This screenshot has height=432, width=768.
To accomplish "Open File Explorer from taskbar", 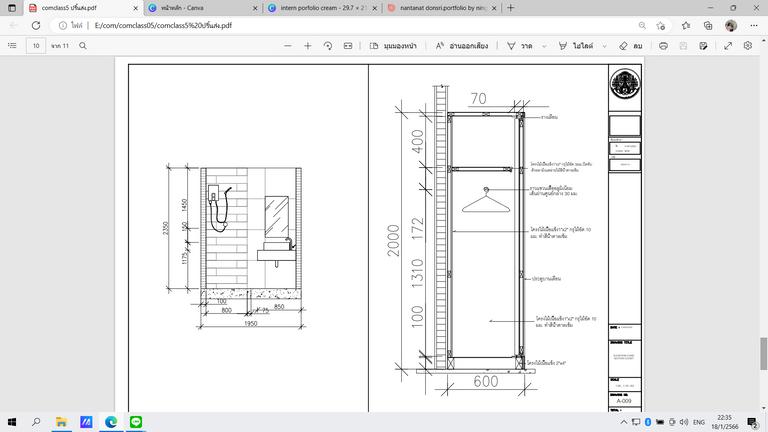I will pyautogui.click(x=61, y=422).
